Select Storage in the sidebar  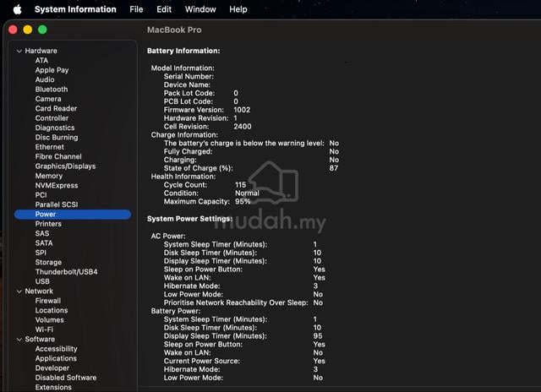(x=48, y=263)
